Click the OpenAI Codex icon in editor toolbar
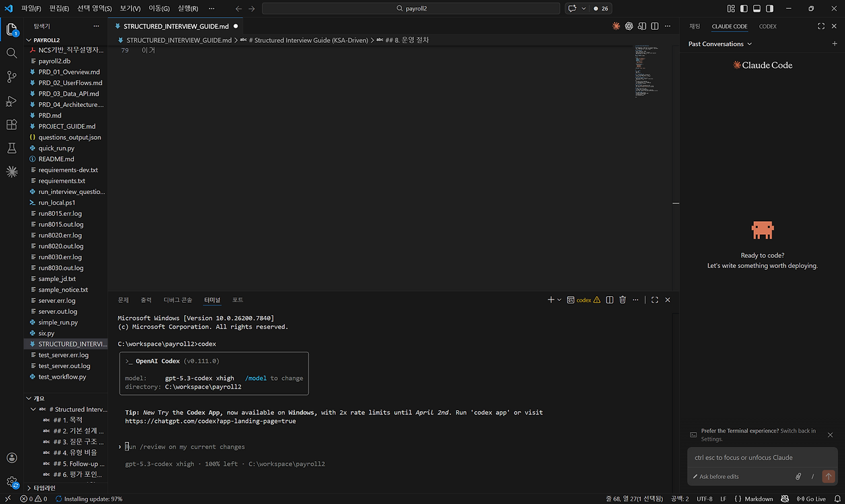 [x=629, y=26]
